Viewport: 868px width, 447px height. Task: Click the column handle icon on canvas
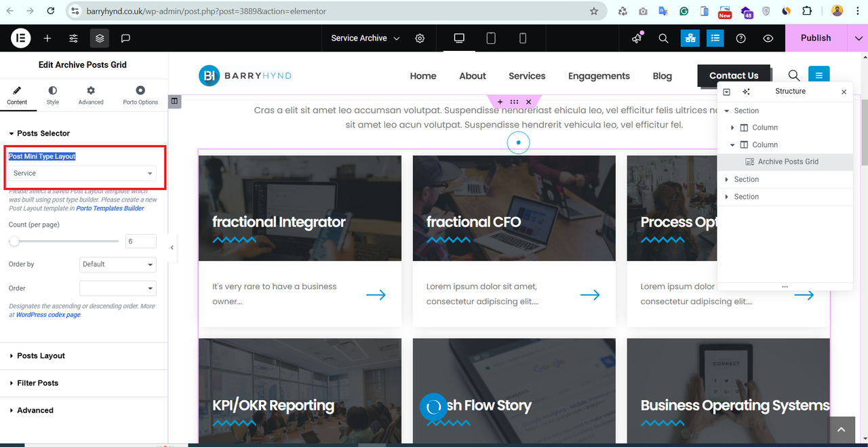pos(174,101)
